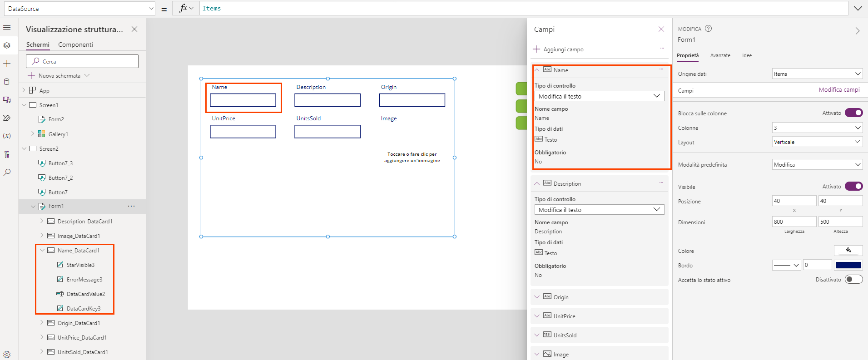This screenshot has height=360, width=868.
Task: Open the fill color bucket picker
Action: point(848,250)
